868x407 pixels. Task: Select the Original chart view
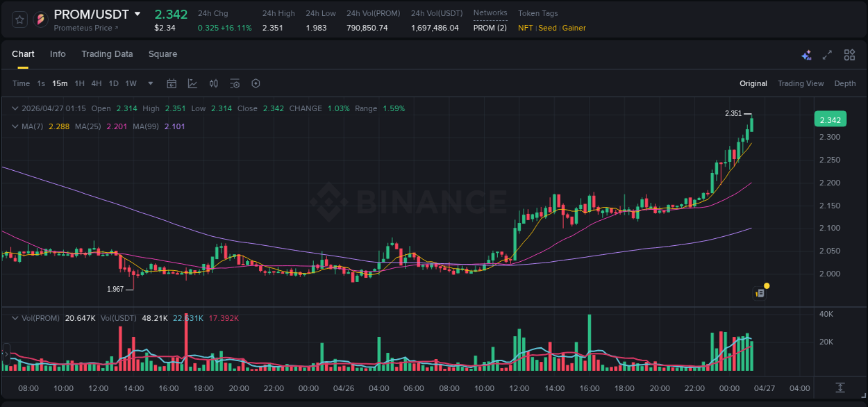(753, 83)
